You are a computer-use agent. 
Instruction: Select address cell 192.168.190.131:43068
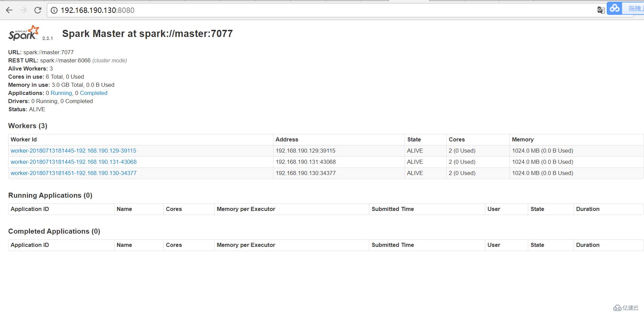(x=306, y=162)
